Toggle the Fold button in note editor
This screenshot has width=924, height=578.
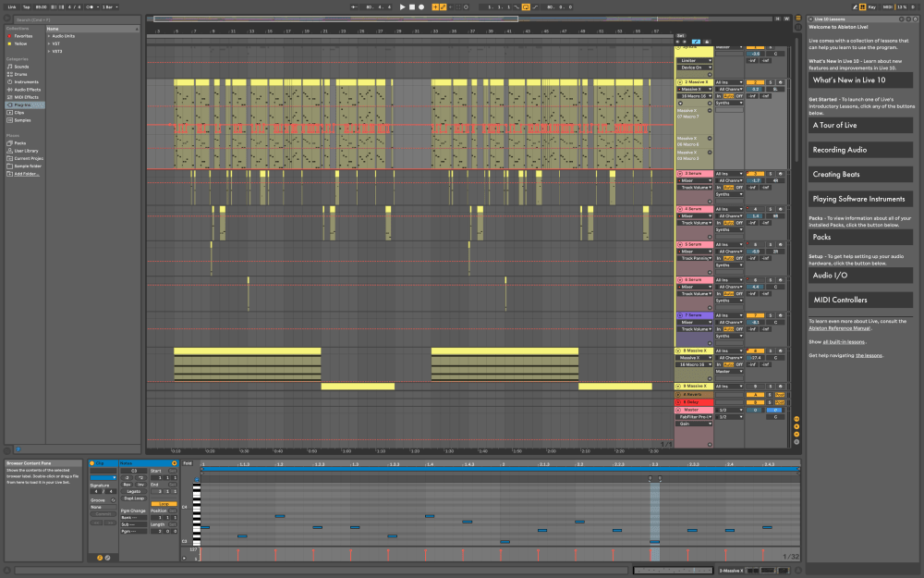click(x=187, y=462)
